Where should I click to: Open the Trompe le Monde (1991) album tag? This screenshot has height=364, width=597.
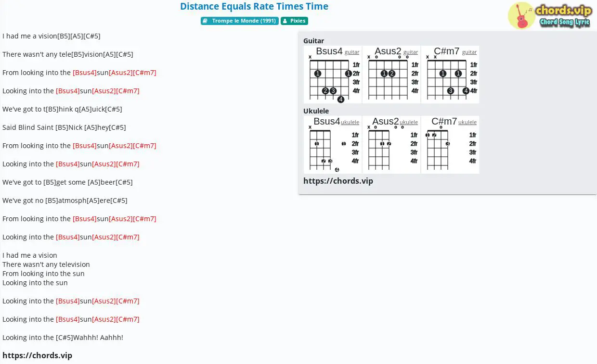240,21
